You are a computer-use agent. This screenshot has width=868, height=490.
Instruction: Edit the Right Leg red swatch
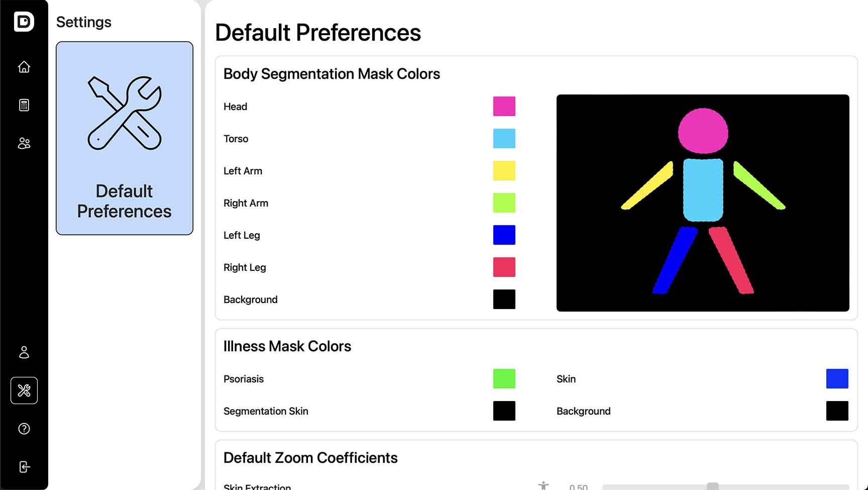click(504, 267)
